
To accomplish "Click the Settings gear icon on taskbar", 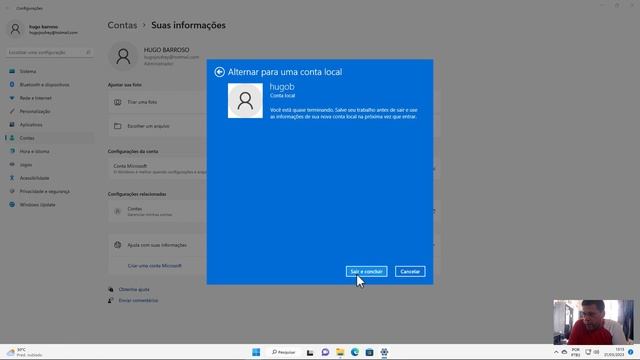I will pyautogui.click(x=384, y=352).
